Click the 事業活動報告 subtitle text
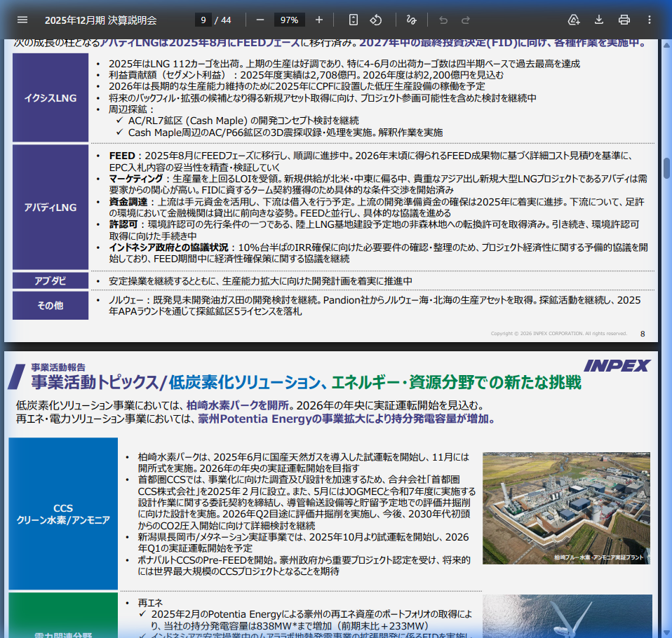The height and width of the screenshot is (638, 672). 58,367
